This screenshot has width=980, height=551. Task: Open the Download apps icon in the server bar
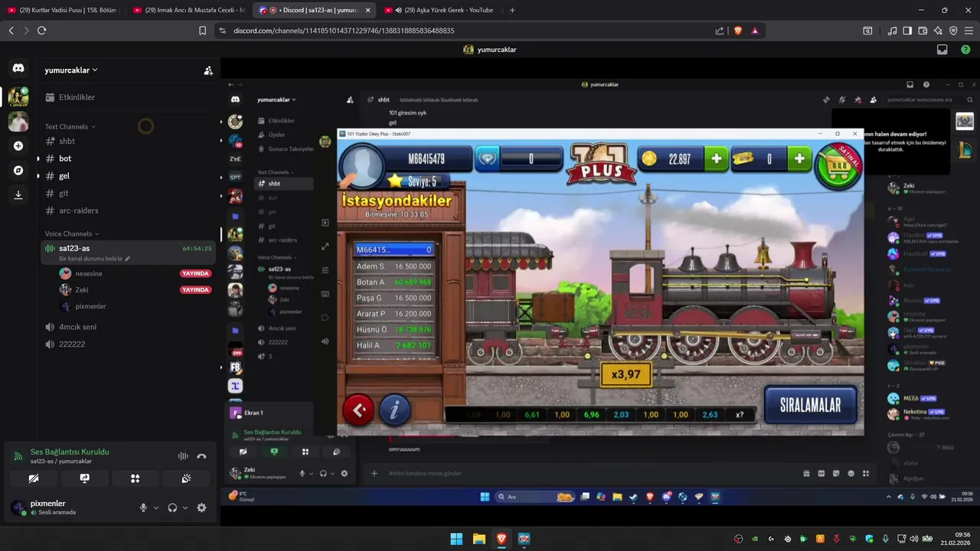[x=18, y=195]
